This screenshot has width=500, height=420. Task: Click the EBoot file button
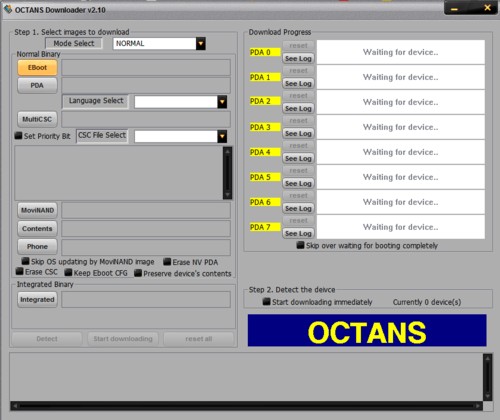pyautogui.click(x=37, y=68)
